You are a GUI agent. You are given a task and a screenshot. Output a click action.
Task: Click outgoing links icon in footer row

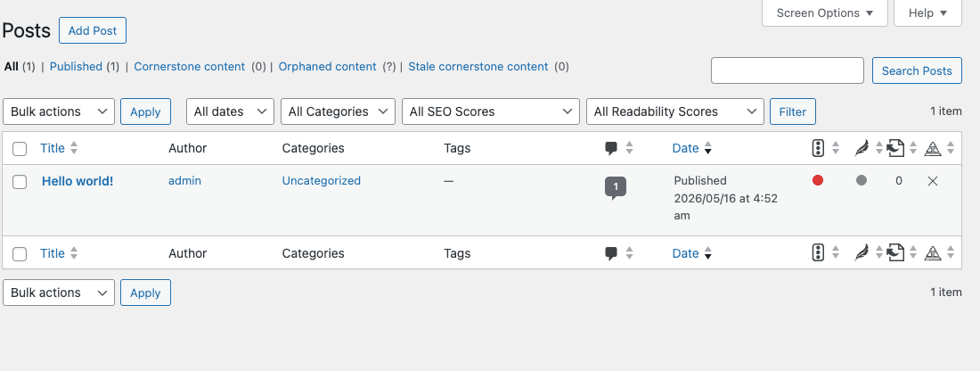coord(895,252)
